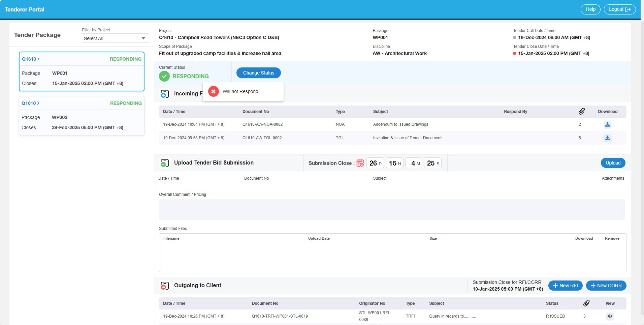Open the Filter by Project dropdown
The height and width of the screenshot is (325, 644).
[115, 38]
